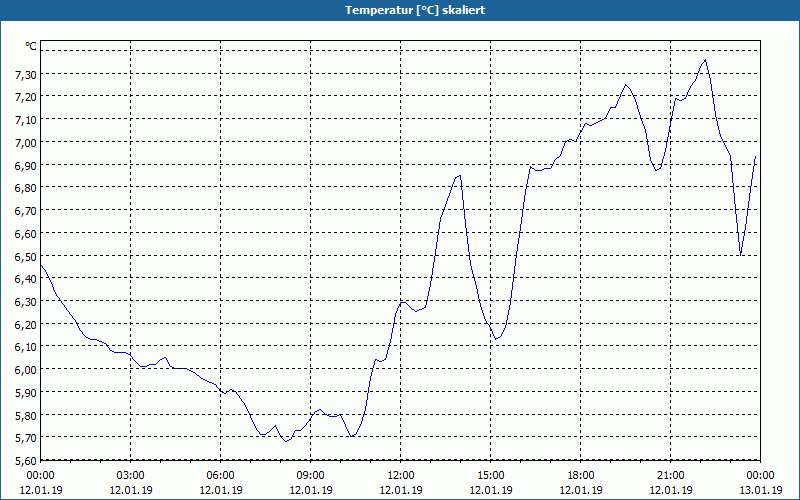Click the 5,90 y-axis label
Image resolution: width=800 pixels, height=500 pixels.
coord(26,392)
